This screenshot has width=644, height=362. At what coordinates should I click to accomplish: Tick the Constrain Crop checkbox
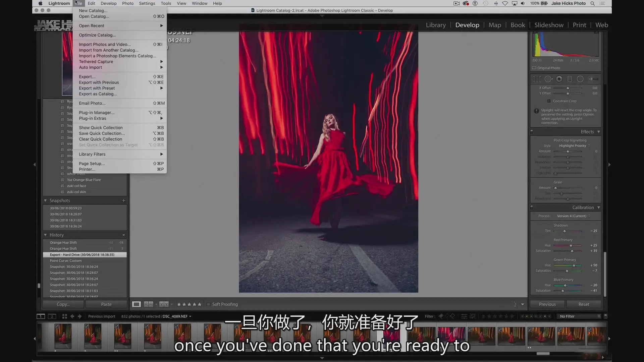[x=549, y=101]
